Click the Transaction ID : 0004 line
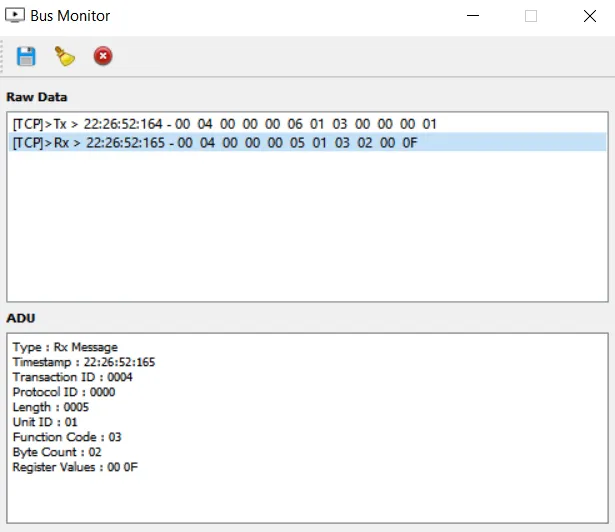The height and width of the screenshot is (532, 615). click(x=72, y=377)
